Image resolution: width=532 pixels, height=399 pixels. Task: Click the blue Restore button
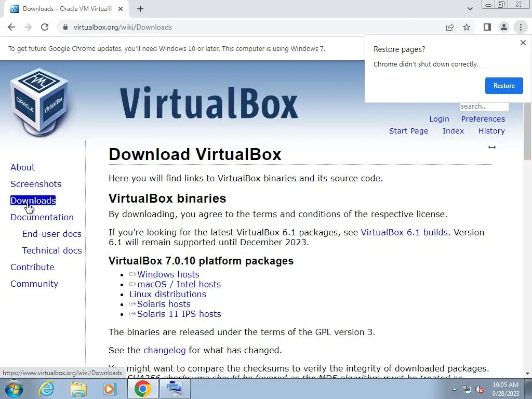click(504, 86)
